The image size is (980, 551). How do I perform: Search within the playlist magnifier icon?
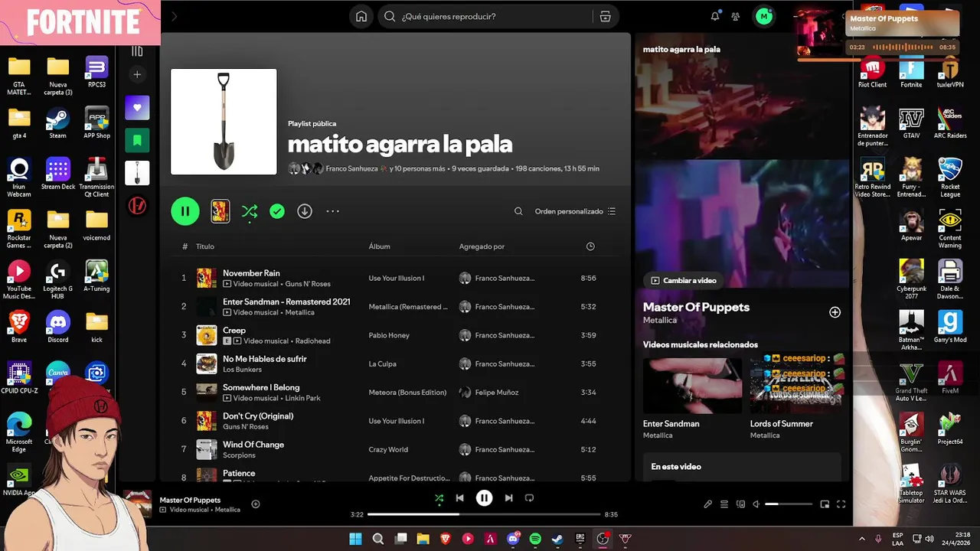518,211
